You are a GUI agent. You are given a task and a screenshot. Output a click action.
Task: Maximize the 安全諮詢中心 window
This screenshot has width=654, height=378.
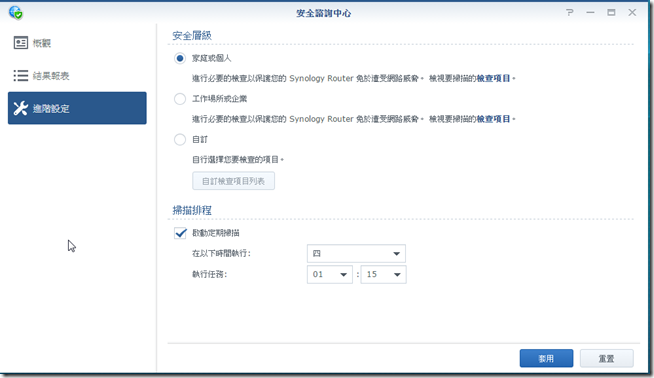tap(611, 13)
